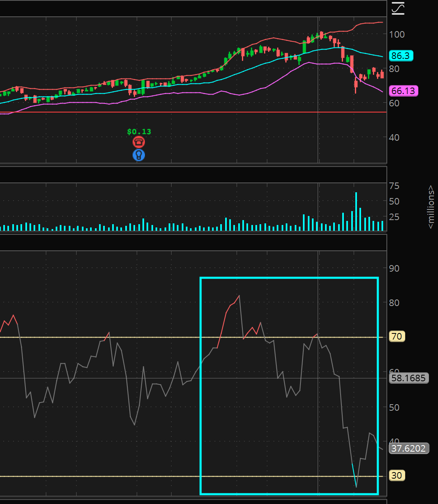The width and height of the screenshot is (438, 504).
Task: Click the 30 oversold level label
Action: (x=397, y=475)
